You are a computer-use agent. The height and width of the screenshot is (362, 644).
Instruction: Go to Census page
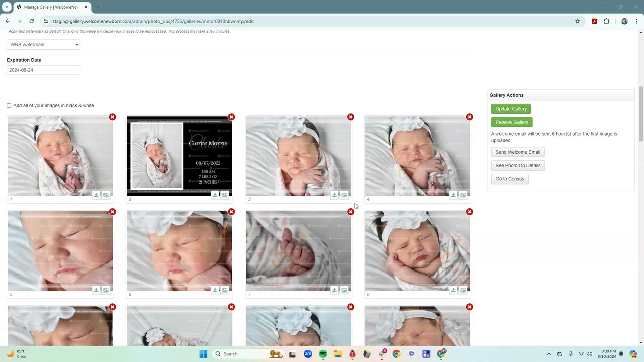pos(510,179)
